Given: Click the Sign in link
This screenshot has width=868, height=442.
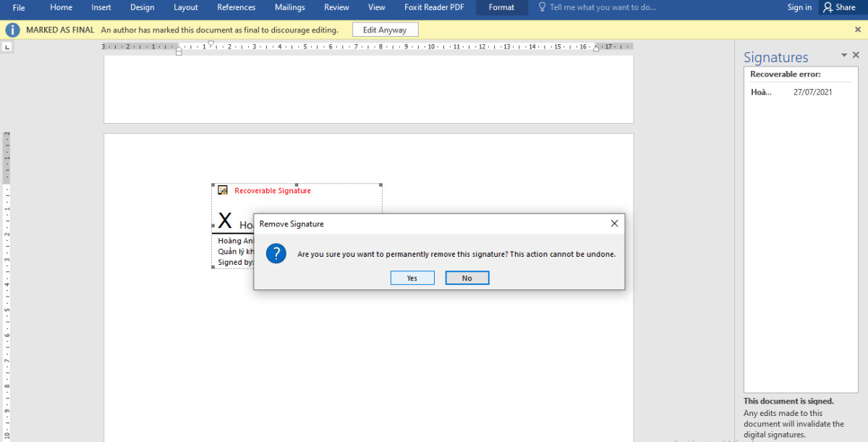Looking at the screenshot, I should (x=799, y=7).
